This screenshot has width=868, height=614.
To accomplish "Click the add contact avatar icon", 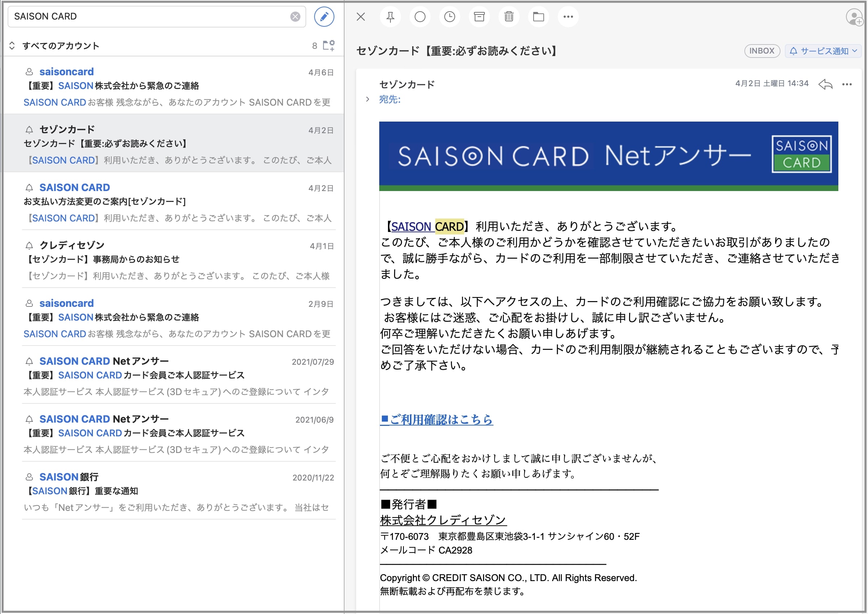I will (x=854, y=17).
